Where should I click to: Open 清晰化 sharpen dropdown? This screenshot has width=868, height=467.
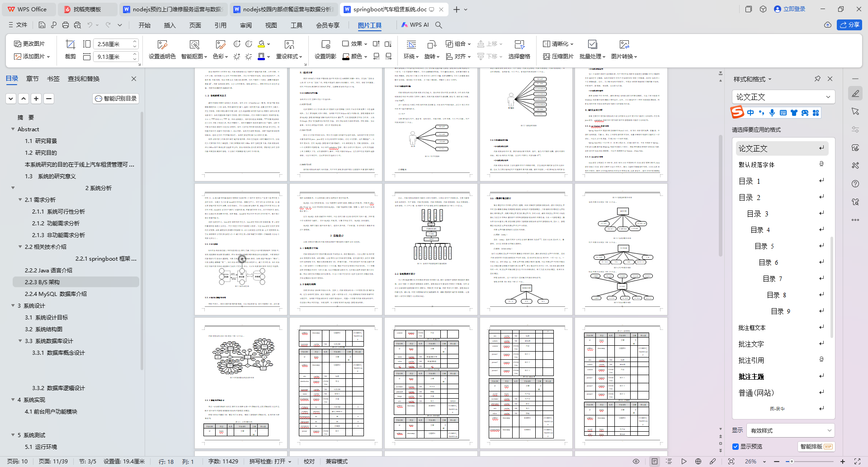[558, 44]
